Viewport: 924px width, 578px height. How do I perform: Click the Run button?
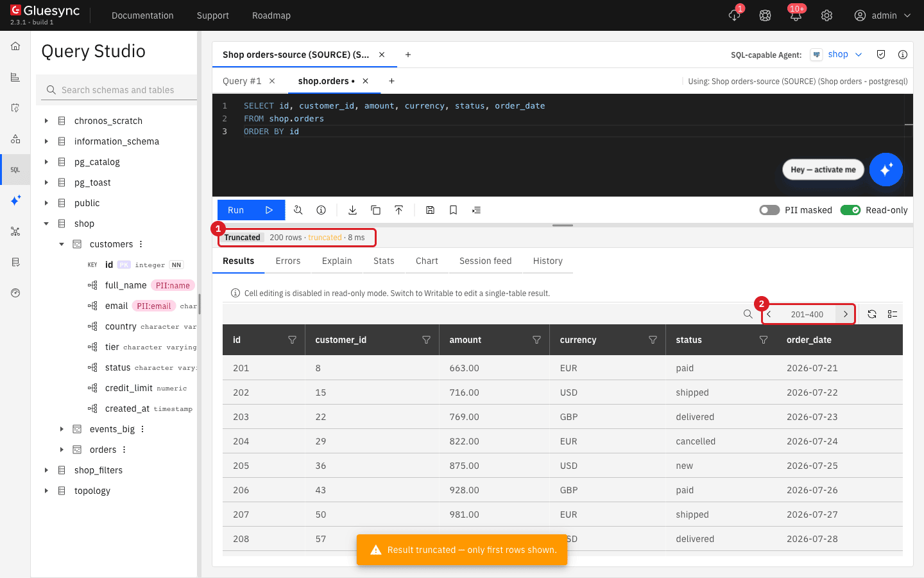(x=251, y=210)
